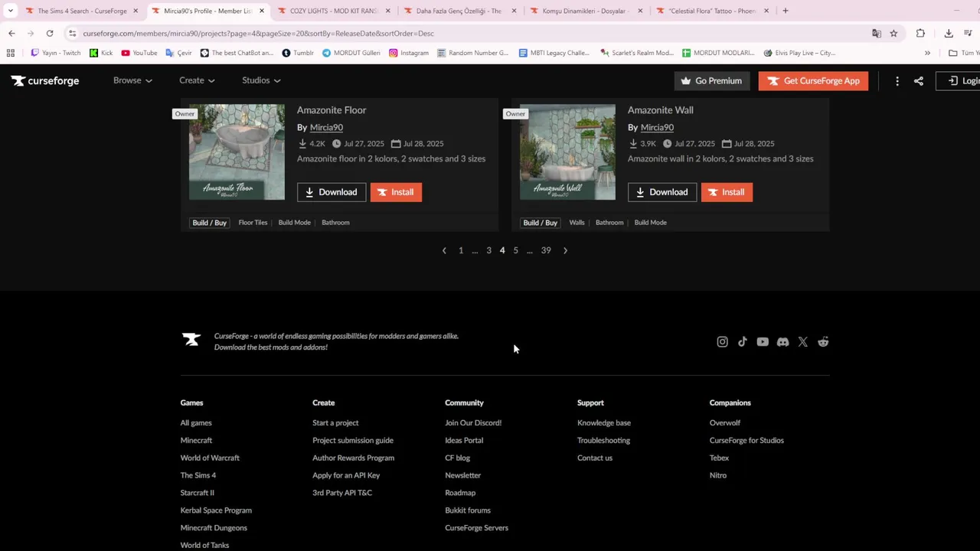Expand the Studios menu
Viewport: 980px width, 551px height.
[261, 80]
